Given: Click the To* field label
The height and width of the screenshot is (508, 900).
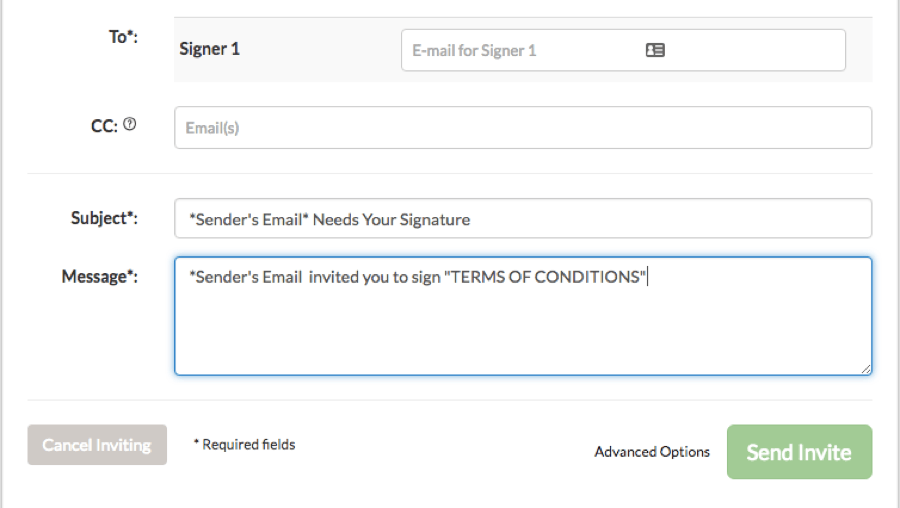Looking at the screenshot, I should 122,36.
